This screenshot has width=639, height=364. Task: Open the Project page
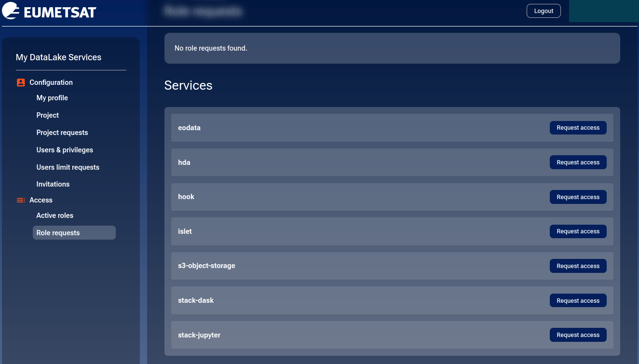pos(48,115)
